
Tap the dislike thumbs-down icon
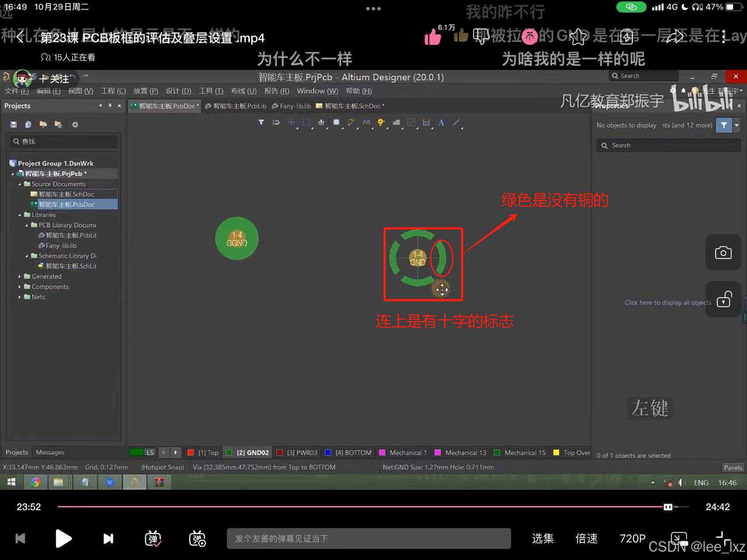(481, 37)
